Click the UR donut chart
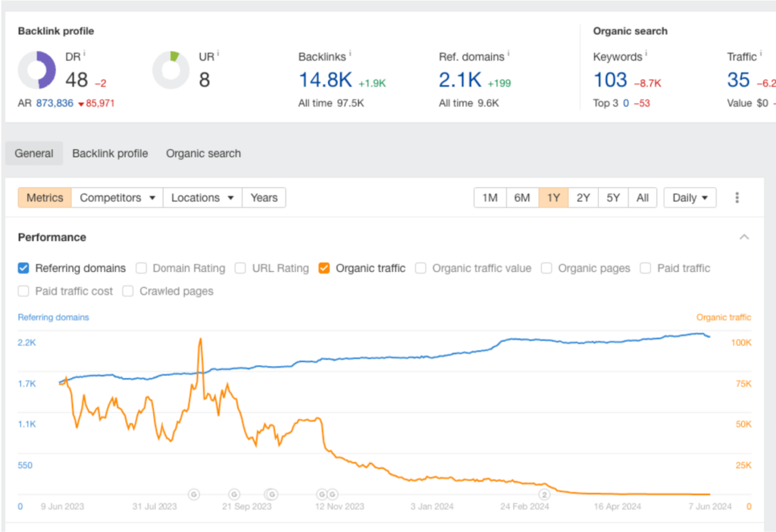The height and width of the screenshot is (532, 776). [171, 70]
